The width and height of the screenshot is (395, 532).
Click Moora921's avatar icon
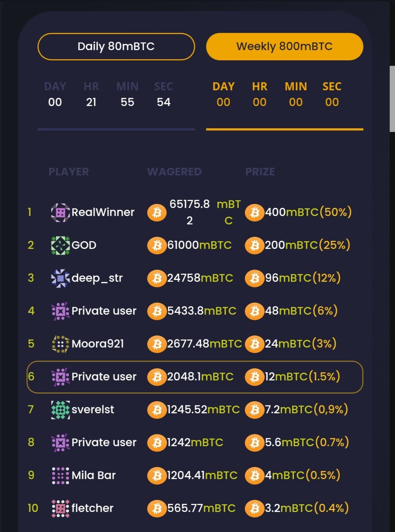tap(60, 344)
